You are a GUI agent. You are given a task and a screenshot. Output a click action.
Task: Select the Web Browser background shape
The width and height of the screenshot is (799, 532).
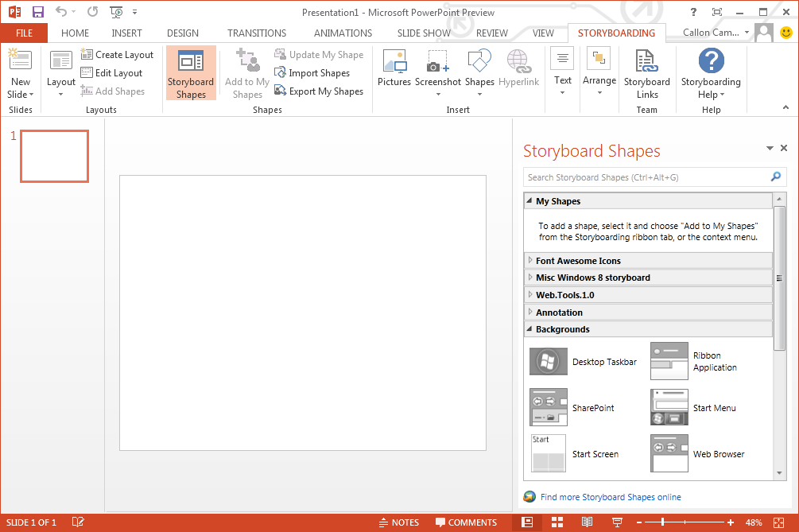[x=669, y=454]
